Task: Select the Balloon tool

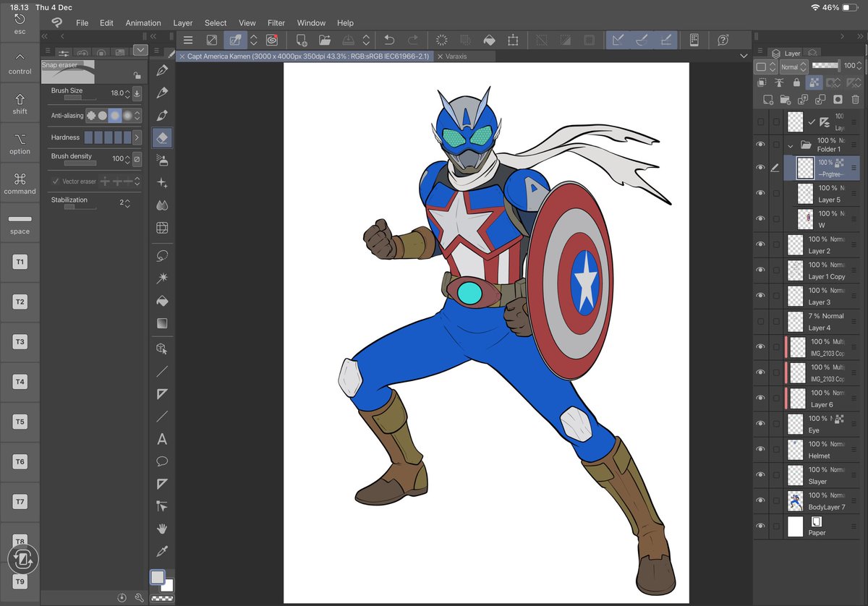Action: (162, 461)
